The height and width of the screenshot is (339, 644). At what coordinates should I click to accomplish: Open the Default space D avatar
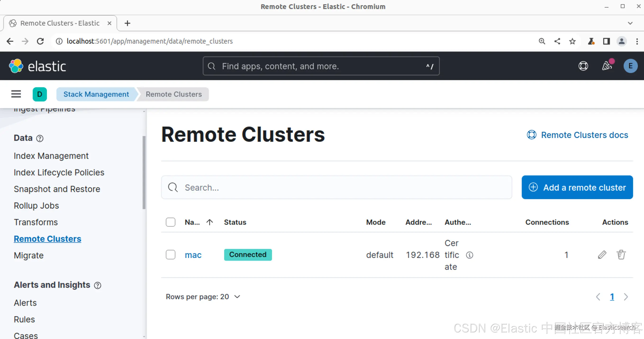point(40,94)
